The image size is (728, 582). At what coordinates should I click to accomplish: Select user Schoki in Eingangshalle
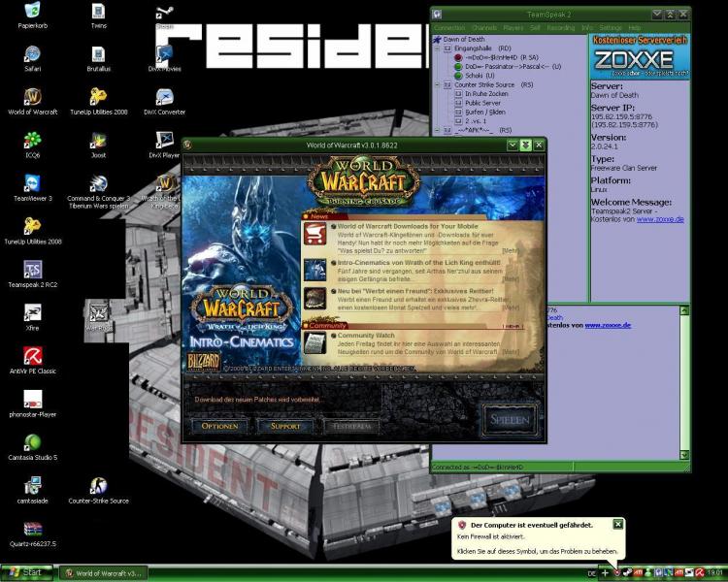[480, 76]
